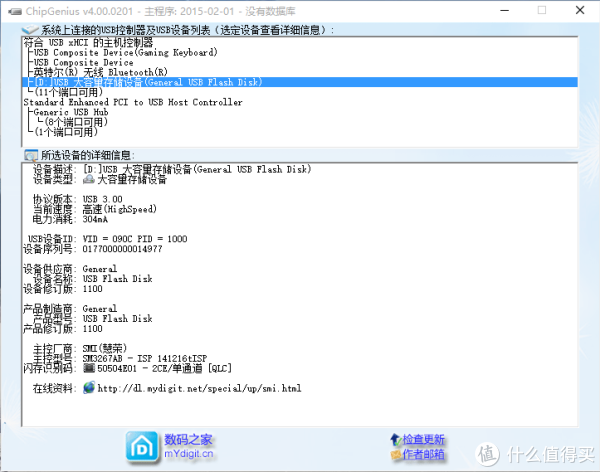Select the Generic USB Hub entry
The image size is (600, 472).
[71, 112]
